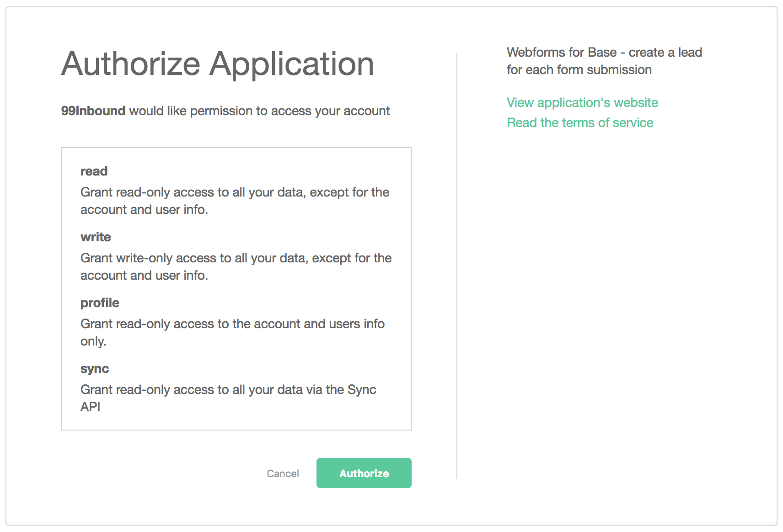783x532 pixels.
Task: Click the bold read scope label
Action: (94, 171)
